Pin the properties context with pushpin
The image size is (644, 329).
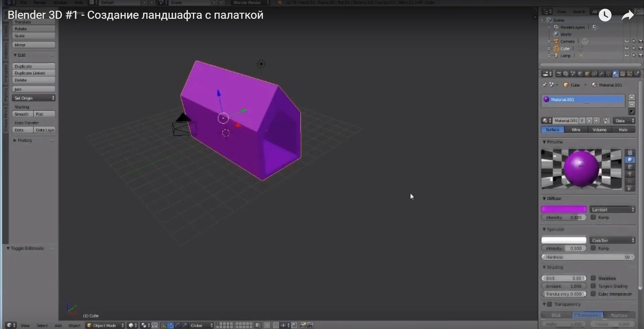click(544, 85)
